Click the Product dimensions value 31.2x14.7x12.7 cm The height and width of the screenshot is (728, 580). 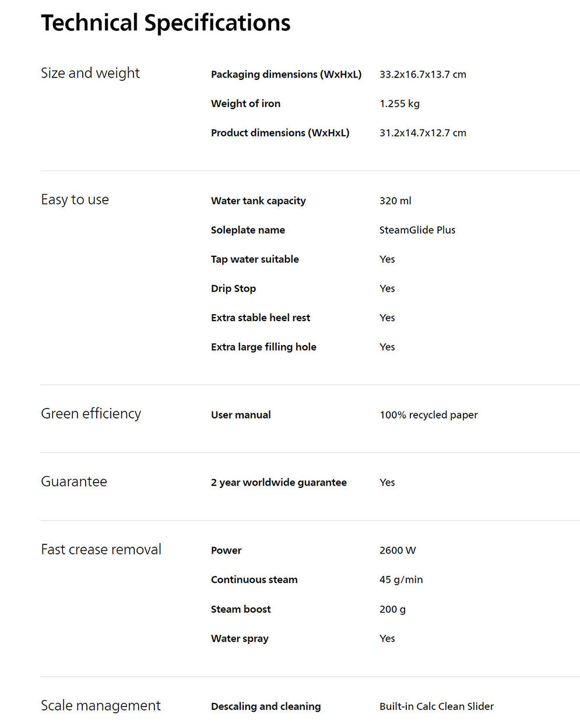423,133
